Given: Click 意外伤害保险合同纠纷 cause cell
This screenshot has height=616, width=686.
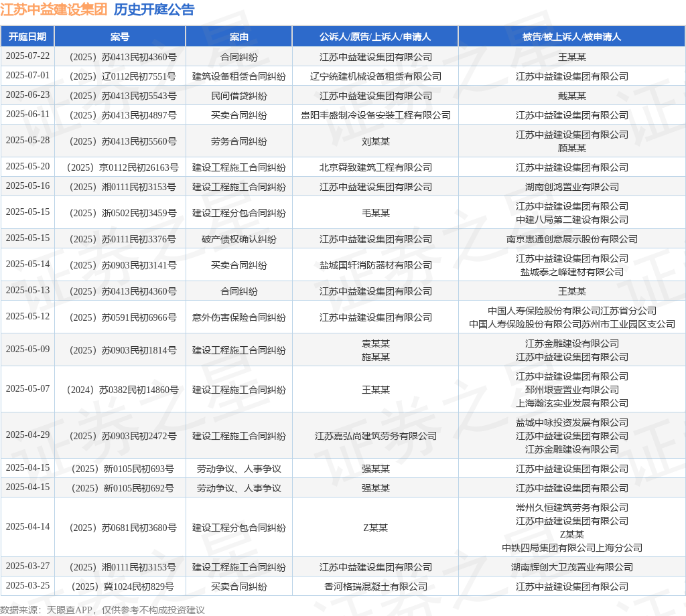Looking at the screenshot, I should tap(239, 317).
